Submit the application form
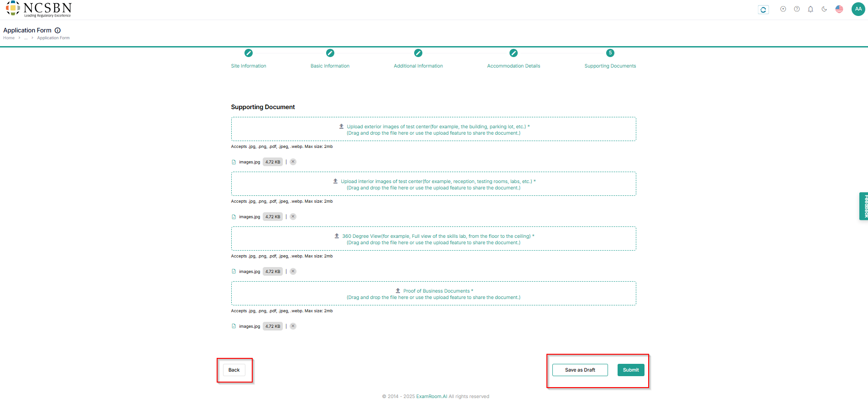The image size is (868, 404). [631, 370]
